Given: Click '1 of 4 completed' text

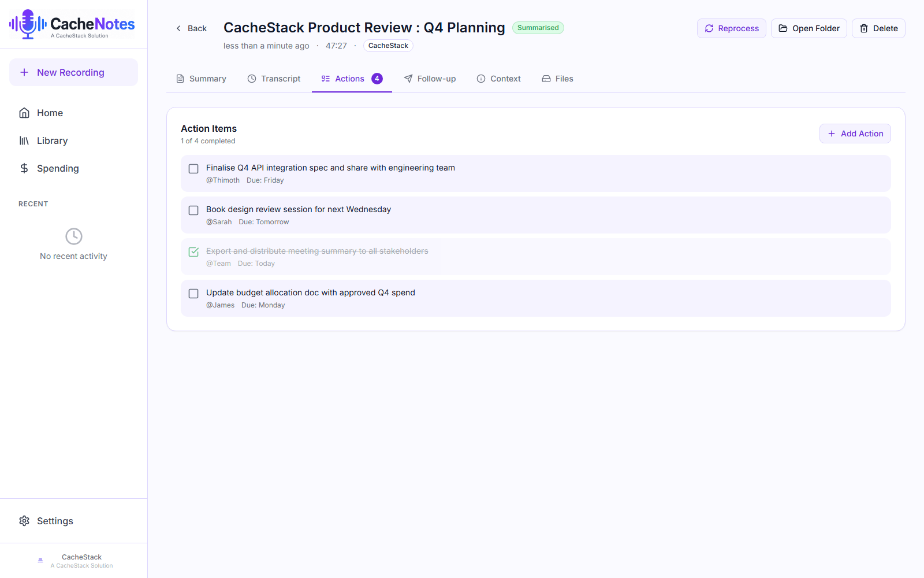Looking at the screenshot, I should tap(208, 141).
